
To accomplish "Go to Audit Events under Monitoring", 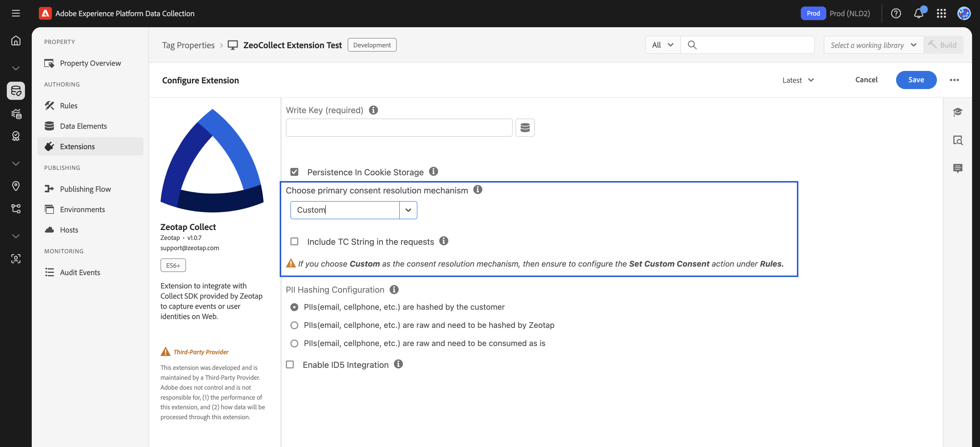I will point(79,272).
